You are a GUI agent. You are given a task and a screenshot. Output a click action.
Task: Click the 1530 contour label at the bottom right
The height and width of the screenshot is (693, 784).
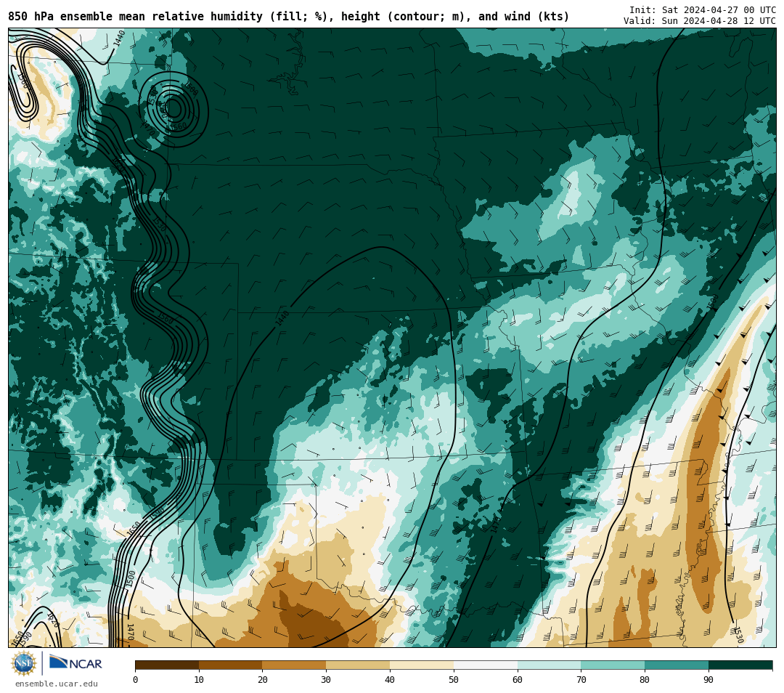pos(738,634)
